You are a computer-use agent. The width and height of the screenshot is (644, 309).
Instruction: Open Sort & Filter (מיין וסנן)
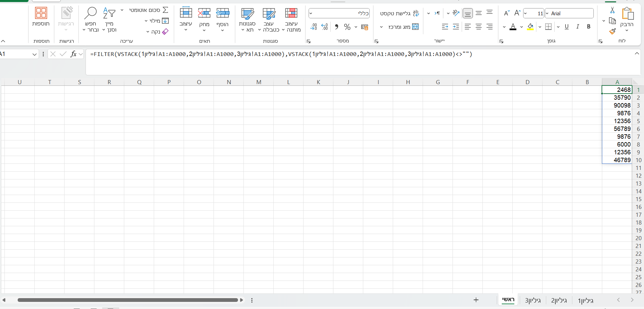pyautogui.click(x=109, y=20)
